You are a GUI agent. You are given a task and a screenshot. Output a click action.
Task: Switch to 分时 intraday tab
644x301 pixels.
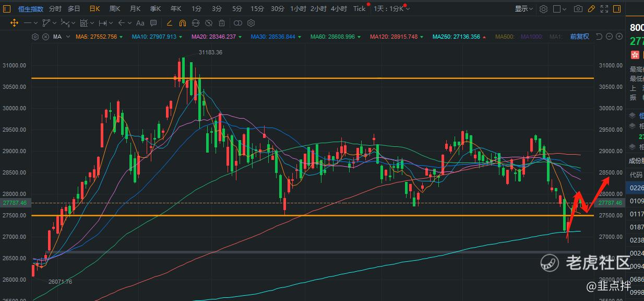[55, 9]
